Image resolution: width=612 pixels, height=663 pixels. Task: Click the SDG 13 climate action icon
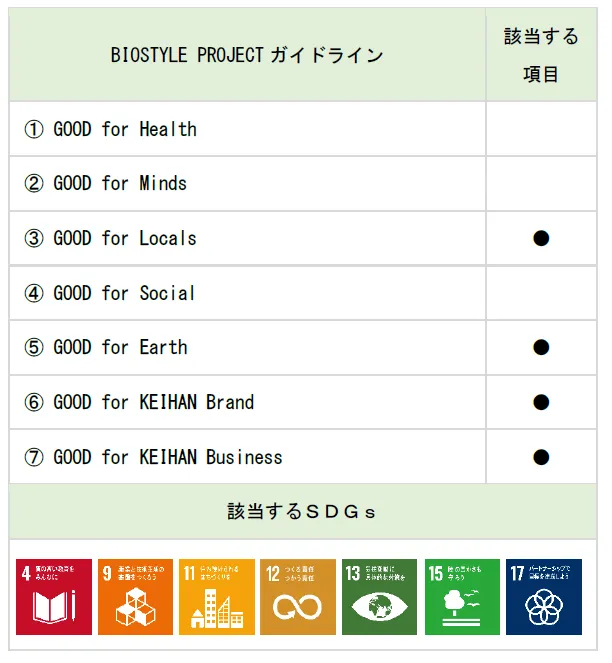[x=380, y=597]
